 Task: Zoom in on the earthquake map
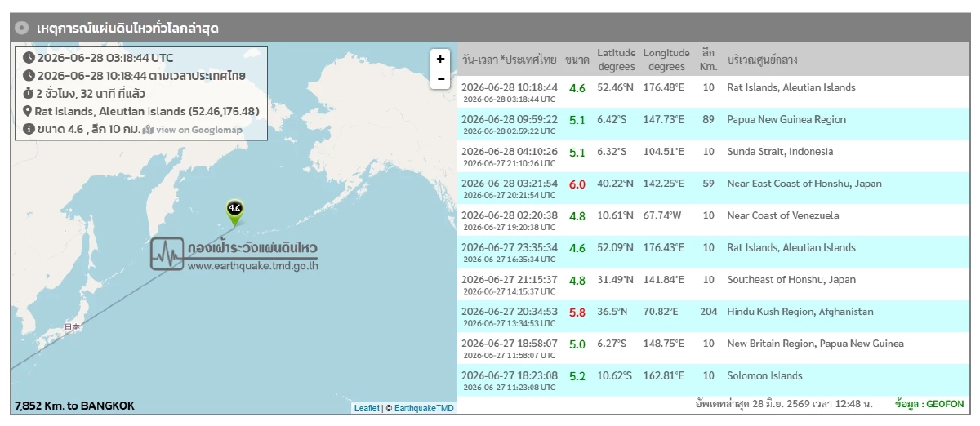tap(440, 59)
